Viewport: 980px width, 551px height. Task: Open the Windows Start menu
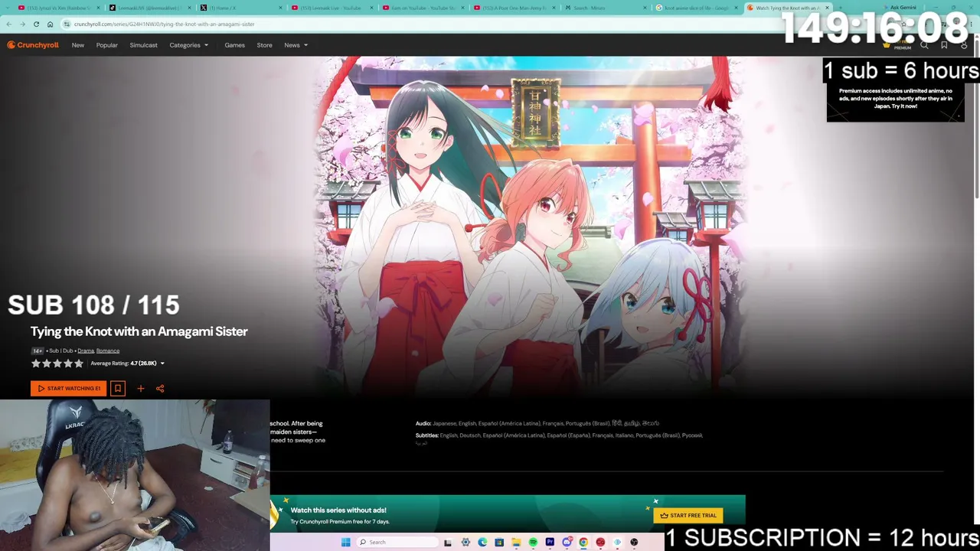click(x=345, y=543)
